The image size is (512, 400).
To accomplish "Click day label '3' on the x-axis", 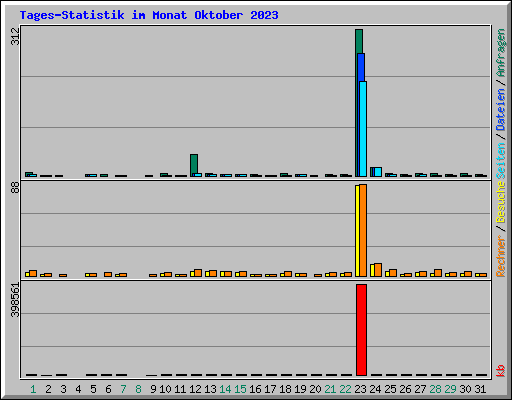I will pyautogui.click(x=63, y=389).
